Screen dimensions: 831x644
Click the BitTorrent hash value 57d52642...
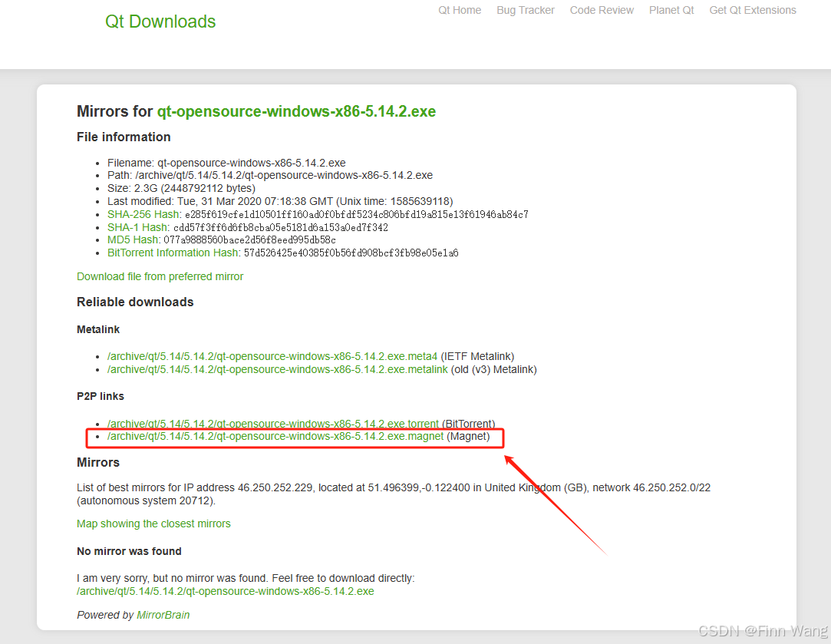pos(351,253)
